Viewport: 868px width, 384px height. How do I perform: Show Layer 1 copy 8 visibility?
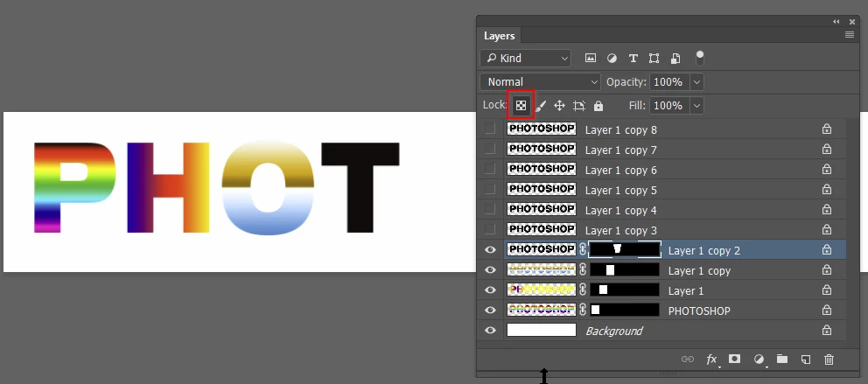click(490, 129)
